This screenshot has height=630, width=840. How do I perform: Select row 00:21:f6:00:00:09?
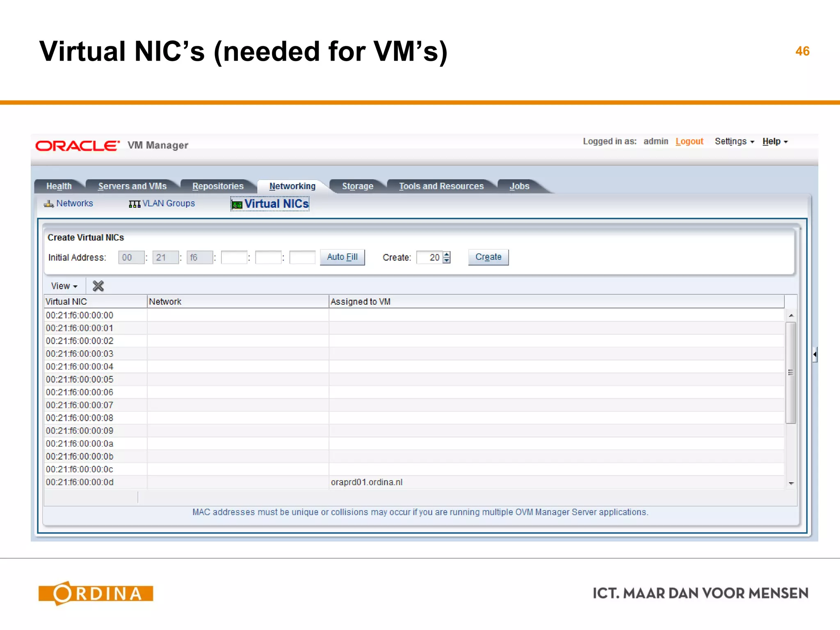point(414,431)
